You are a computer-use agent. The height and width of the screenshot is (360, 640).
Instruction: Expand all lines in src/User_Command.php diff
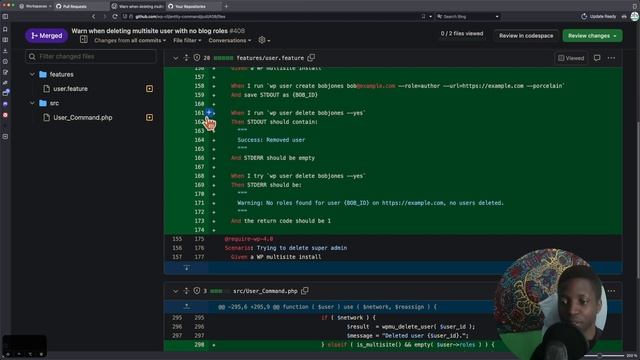tap(186, 291)
